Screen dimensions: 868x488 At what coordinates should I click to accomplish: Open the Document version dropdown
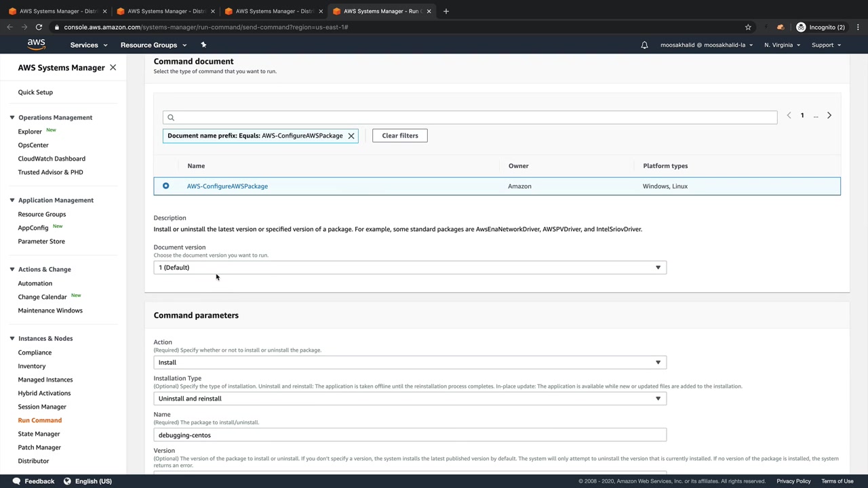(x=410, y=268)
